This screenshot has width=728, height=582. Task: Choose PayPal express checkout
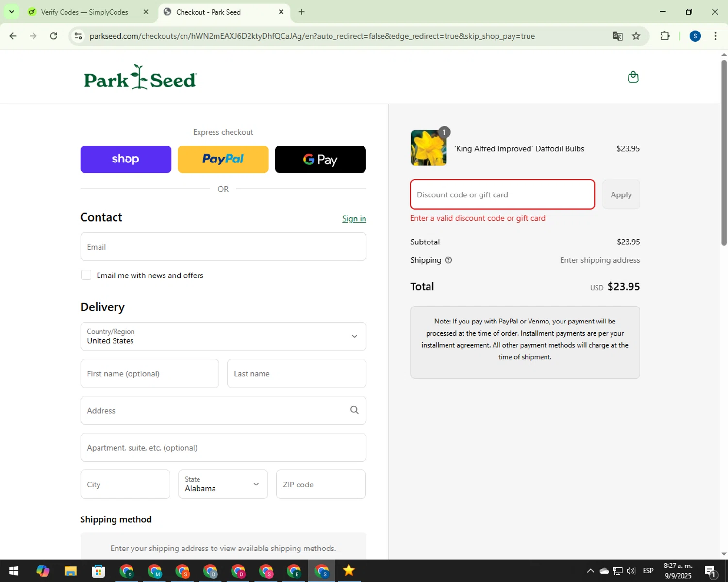223,159
